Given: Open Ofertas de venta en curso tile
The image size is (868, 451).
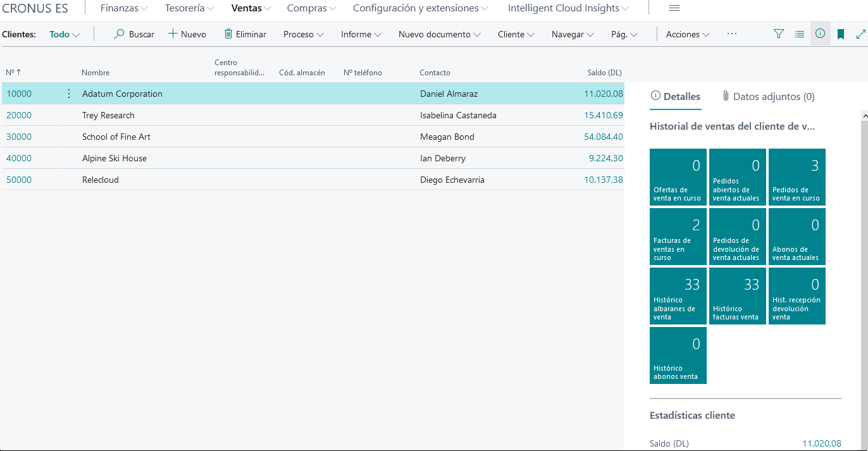Looking at the screenshot, I should click(678, 177).
